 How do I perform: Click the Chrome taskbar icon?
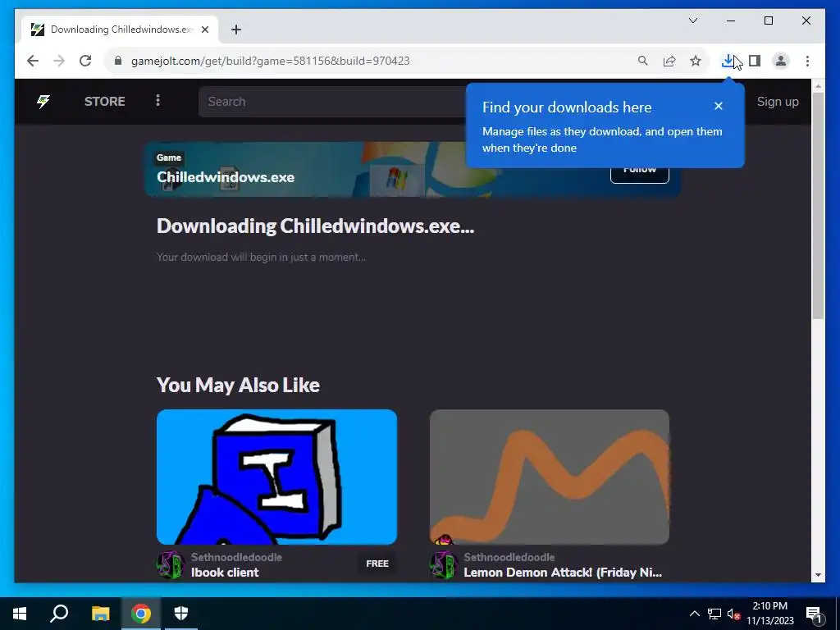[141, 614]
